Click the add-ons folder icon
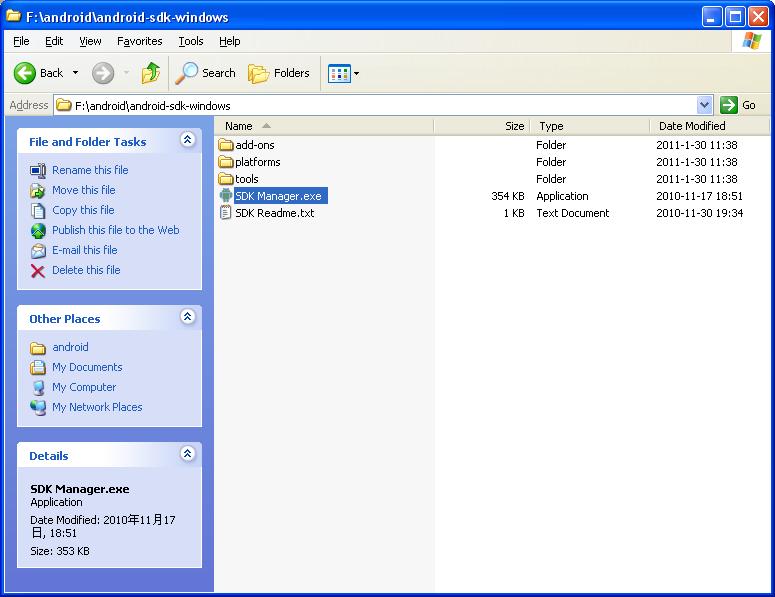The width and height of the screenshot is (775, 597). pyautogui.click(x=226, y=145)
